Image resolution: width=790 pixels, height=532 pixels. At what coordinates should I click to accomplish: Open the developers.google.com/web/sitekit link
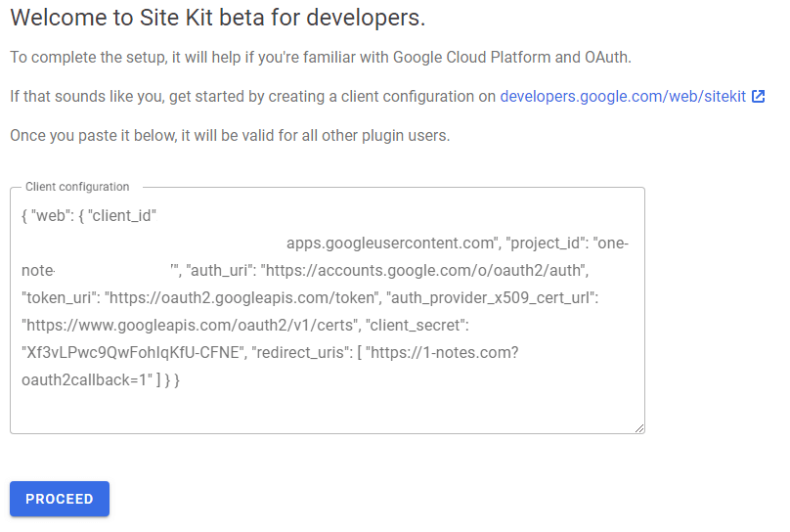(x=623, y=96)
